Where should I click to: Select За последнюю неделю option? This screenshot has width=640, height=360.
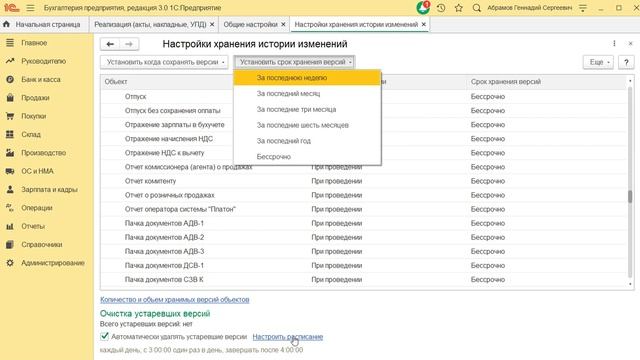click(307, 78)
